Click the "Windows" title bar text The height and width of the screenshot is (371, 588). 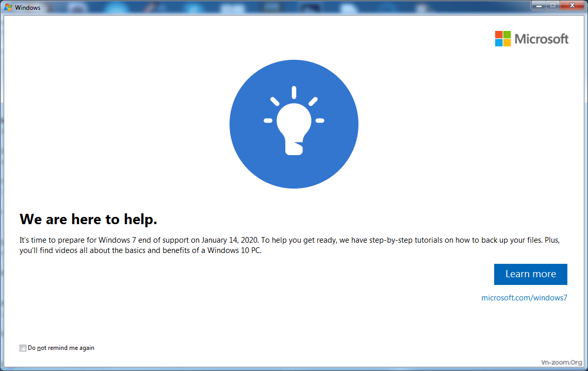coord(28,8)
